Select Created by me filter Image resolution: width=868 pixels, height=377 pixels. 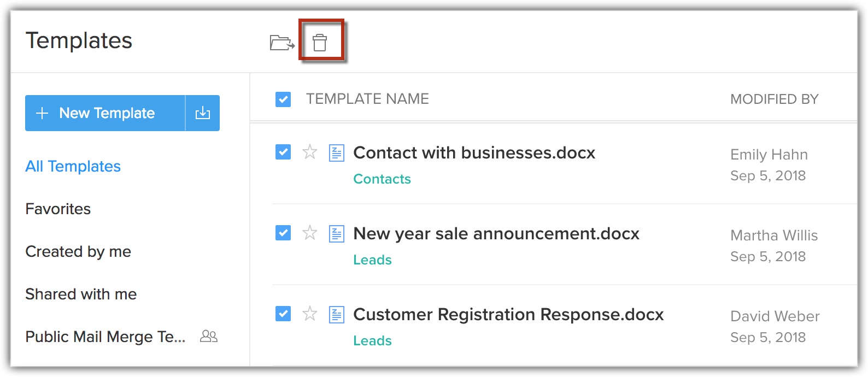(x=78, y=251)
